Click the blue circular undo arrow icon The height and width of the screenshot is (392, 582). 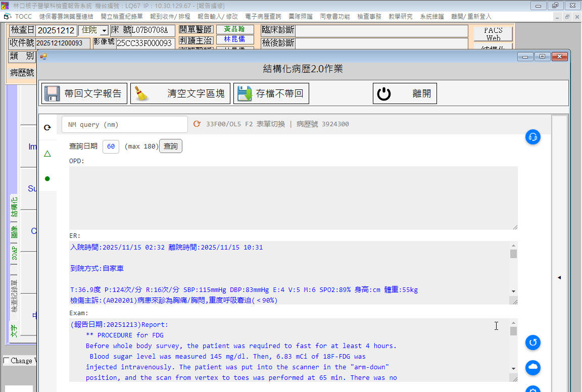click(x=532, y=342)
